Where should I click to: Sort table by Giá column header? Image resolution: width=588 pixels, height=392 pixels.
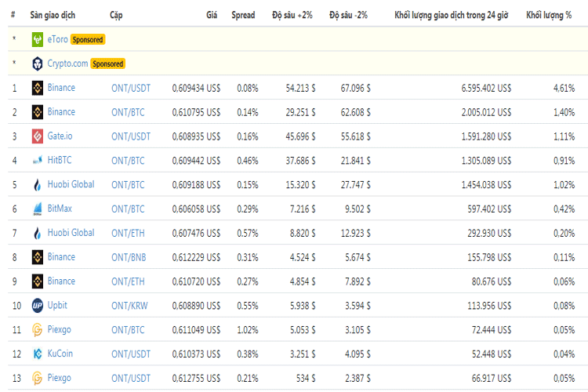212,15
